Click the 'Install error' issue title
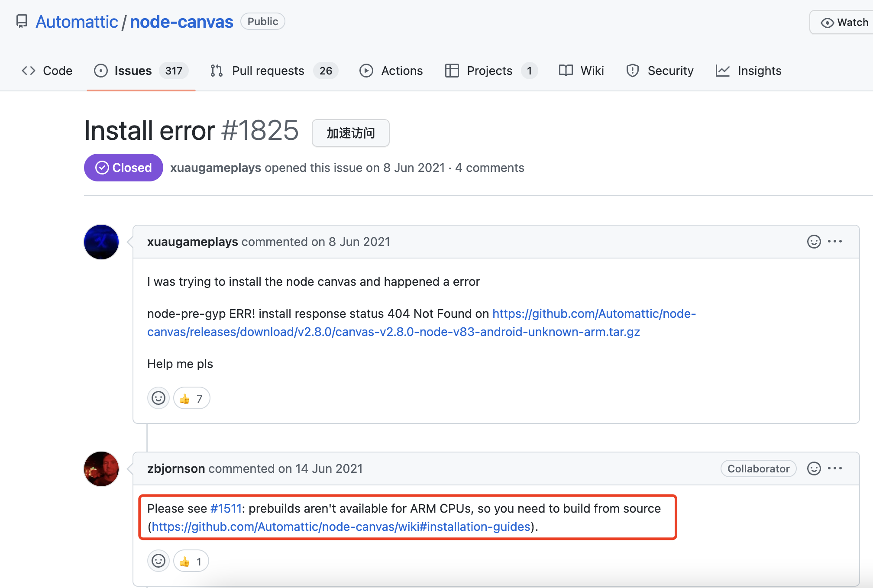The height and width of the screenshot is (588, 873). (149, 130)
